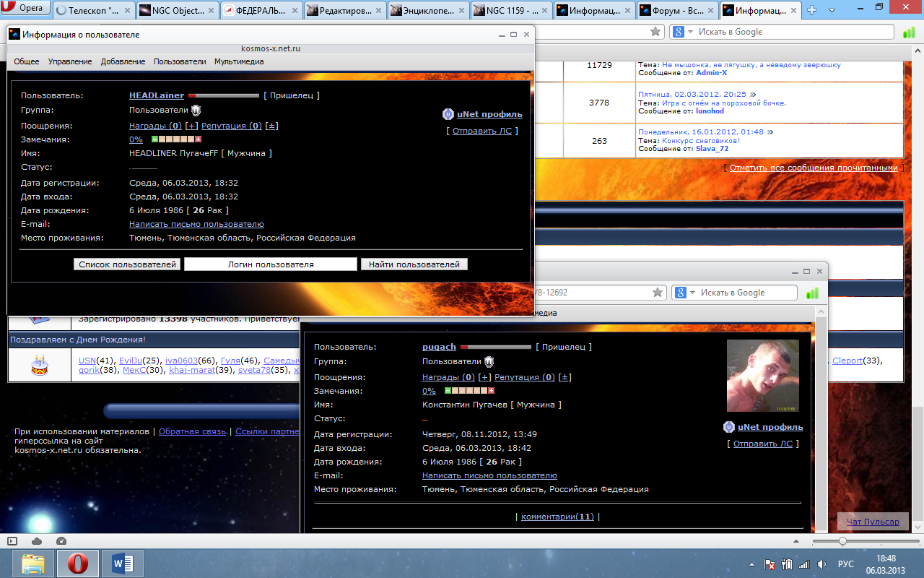This screenshot has height=578, width=924.
Task: Open the Управление menu
Action: tap(70, 61)
